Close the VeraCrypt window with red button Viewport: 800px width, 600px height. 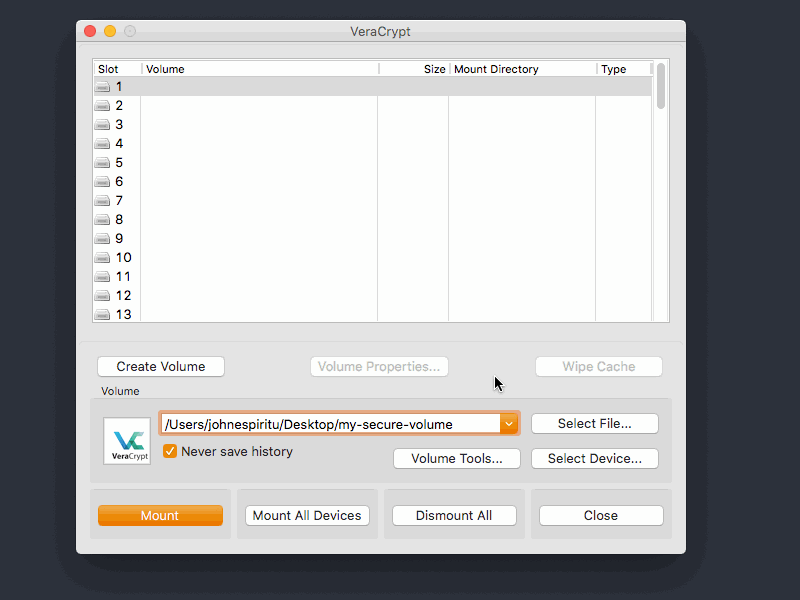pyautogui.click(x=90, y=31)
